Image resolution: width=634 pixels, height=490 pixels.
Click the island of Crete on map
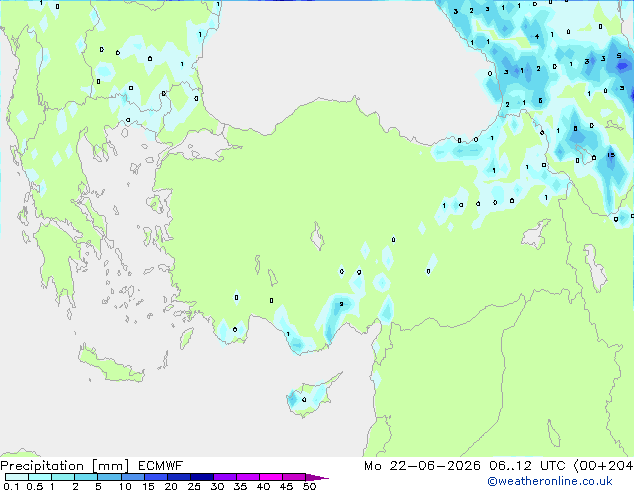(111, 364)
